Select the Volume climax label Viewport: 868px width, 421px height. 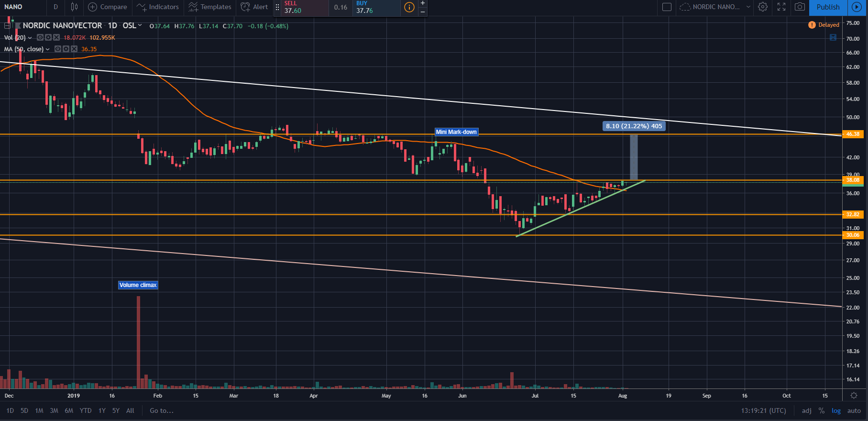(x=138, y=285)
